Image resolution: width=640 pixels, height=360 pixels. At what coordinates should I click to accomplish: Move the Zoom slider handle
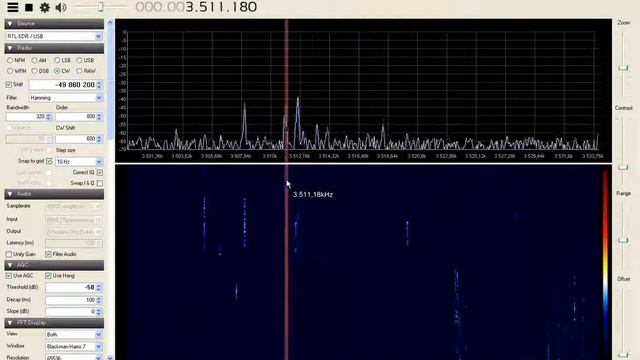click(623, 68)
